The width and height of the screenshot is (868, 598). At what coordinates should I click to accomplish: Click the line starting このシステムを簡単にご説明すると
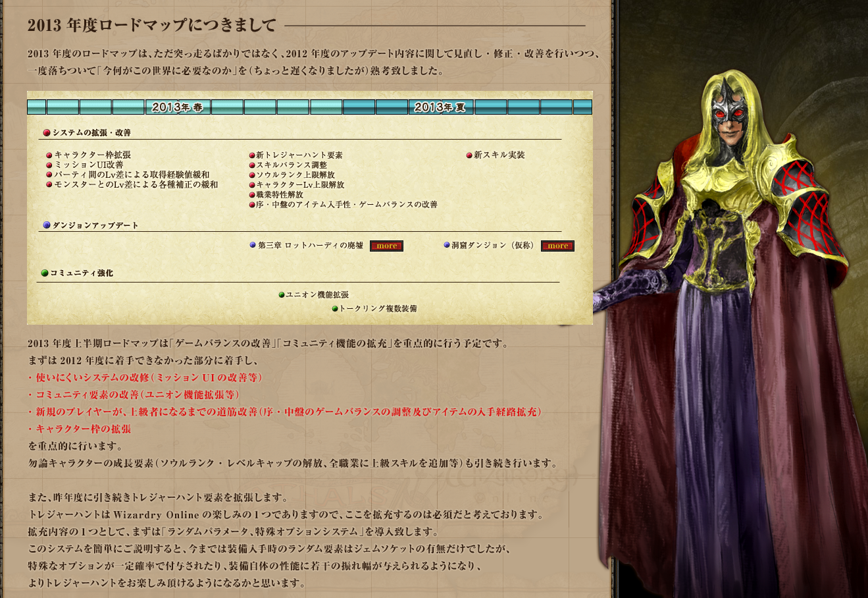[270, 549]
